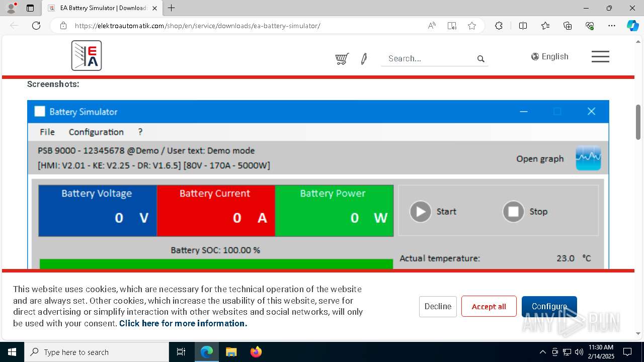Viewport: 644px width, 362px height.
Task: Open Edge Settings and more menu
Action: click(612, 26)
